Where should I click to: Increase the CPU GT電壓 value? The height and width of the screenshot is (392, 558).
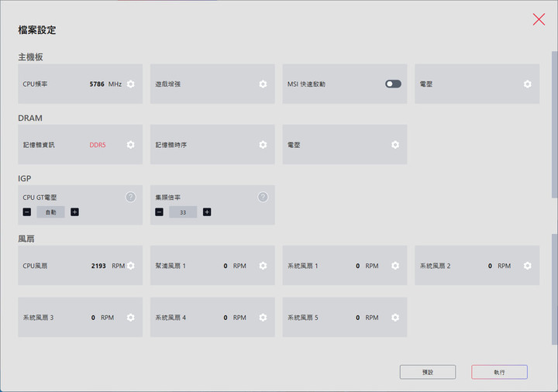(x=74, y=212)
